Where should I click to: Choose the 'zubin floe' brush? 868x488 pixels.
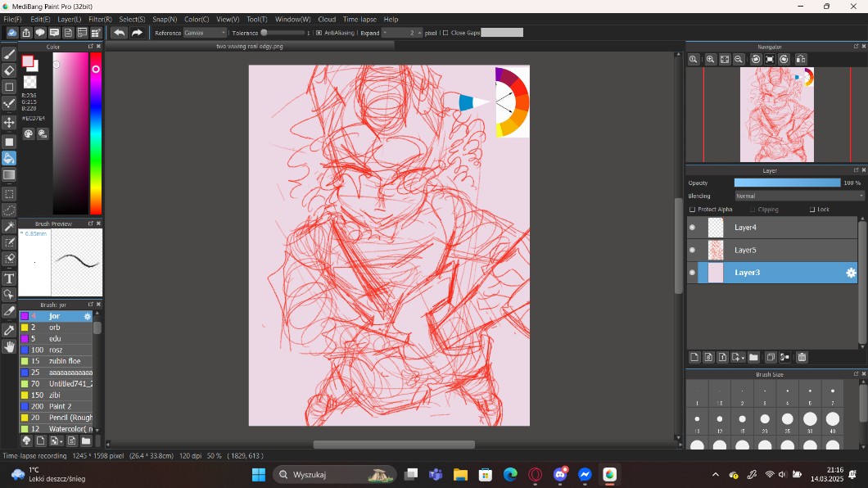(64, 361)
